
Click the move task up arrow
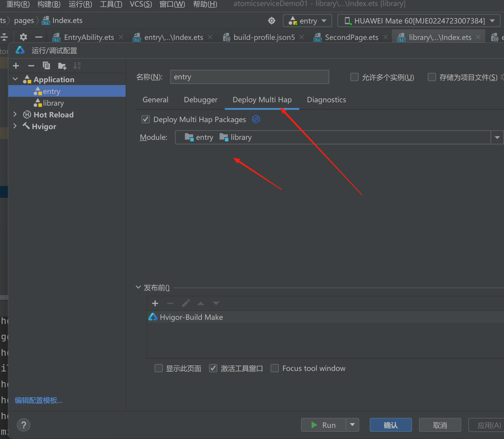201,303
